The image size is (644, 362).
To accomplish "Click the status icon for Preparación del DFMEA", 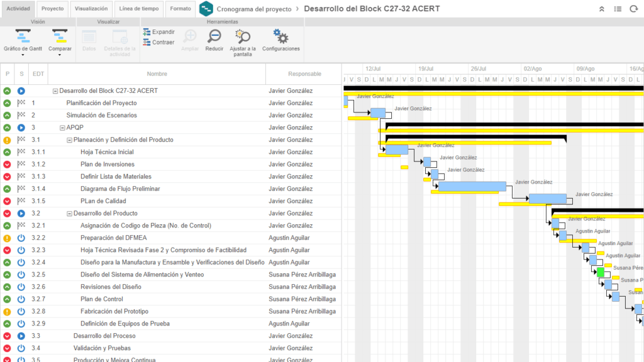I will [21, 238].
